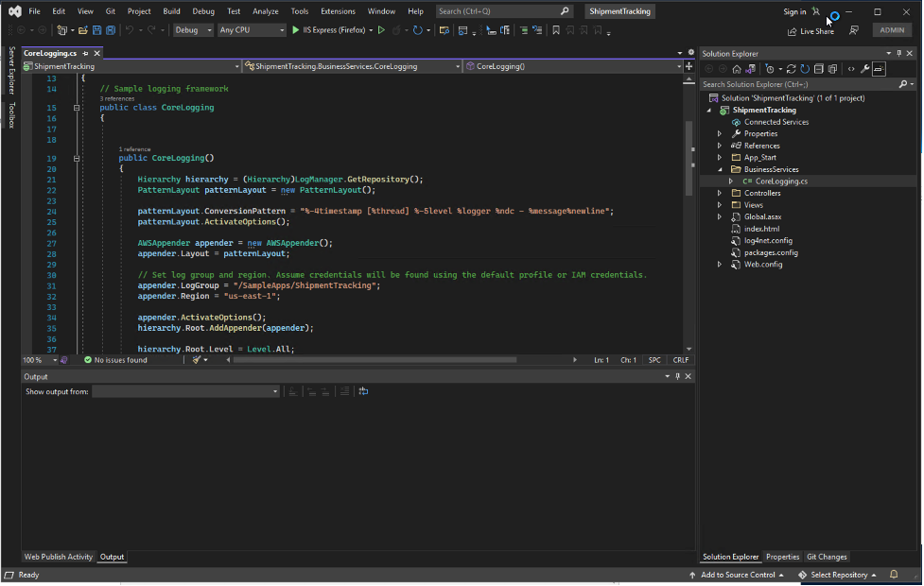Open the Properties icon in Solution Explorer toolbar
The height and width of the screenshot is (586, 924).
coord(864,68)
